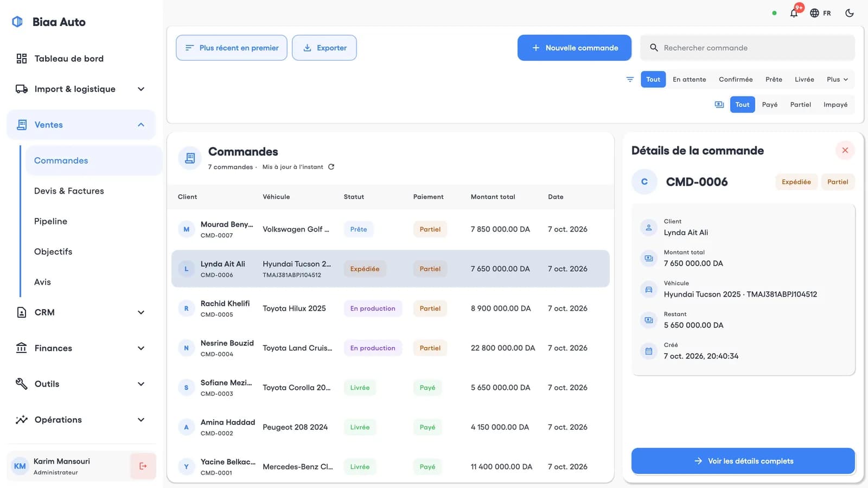Screen dimensions: 868x488
Task: Click Nouvelle commande button
Action: pyautogui.click(x=575, y=48)
